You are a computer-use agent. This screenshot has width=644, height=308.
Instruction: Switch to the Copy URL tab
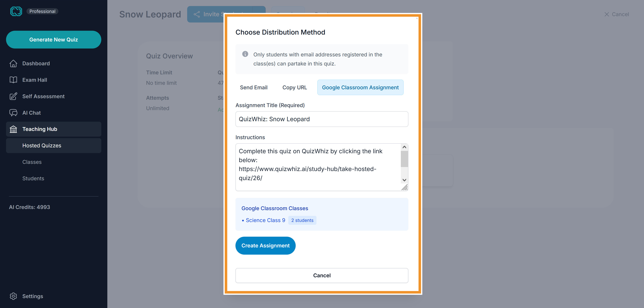pyautogui.click(x=294, y=87)
